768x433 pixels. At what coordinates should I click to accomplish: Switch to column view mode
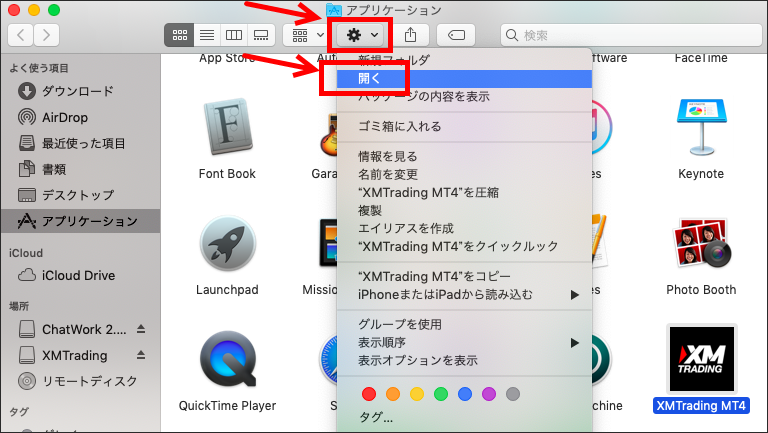tap(234, 35)
